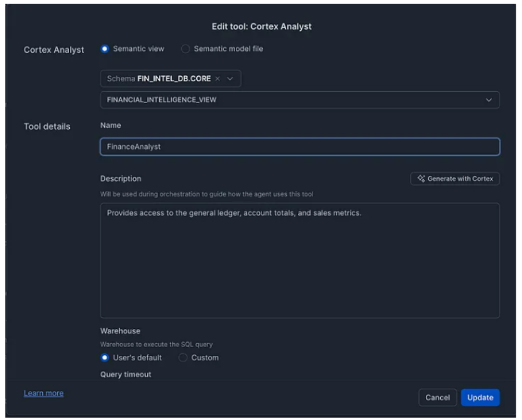522x420 pixels.
Task: Click the sparkle icon on Generate with Cortex
Action: (421, 179)
